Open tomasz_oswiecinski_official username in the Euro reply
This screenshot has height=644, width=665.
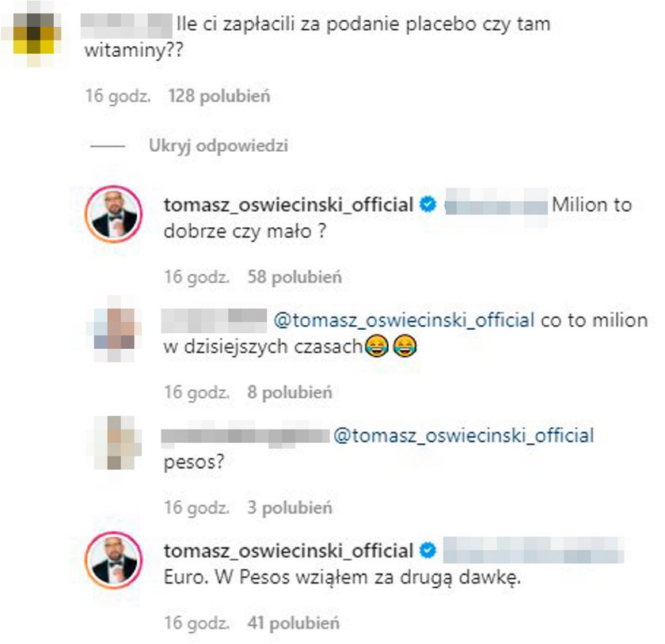click(288, 551)
